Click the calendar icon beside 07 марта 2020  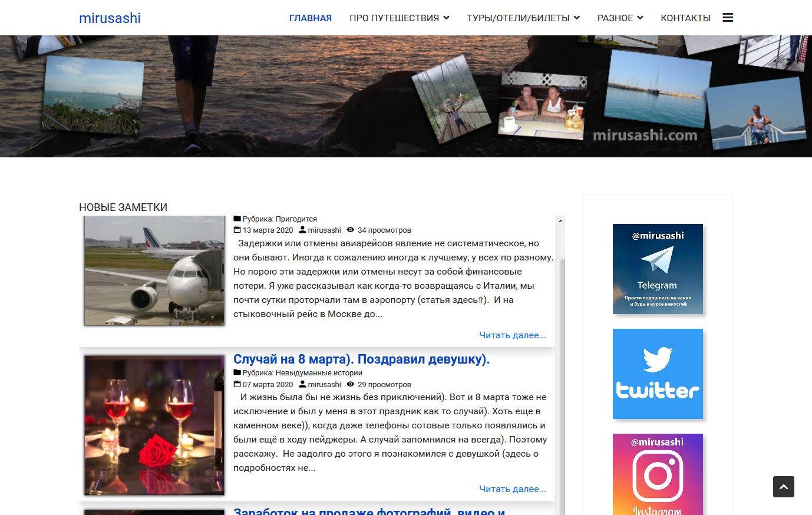[237, 384]
